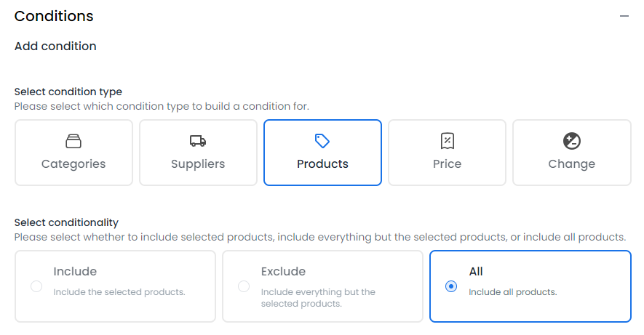Pick the Products condition type label
The width and height of the screenshot is (644, 335).
pyautogui.click(x=322, y=164)
